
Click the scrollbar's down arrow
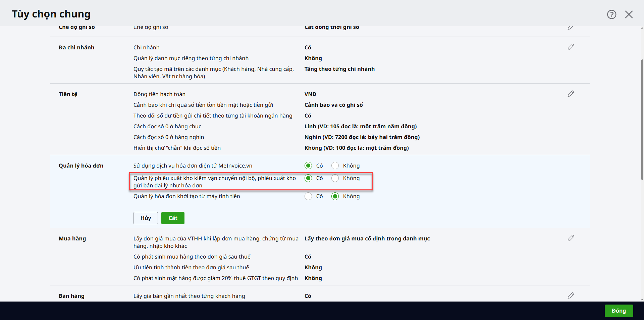tap(642, 299)
